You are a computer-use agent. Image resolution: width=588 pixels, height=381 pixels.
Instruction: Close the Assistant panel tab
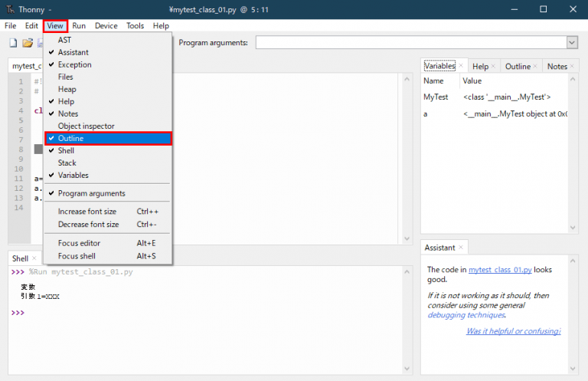tap(462, 248)
